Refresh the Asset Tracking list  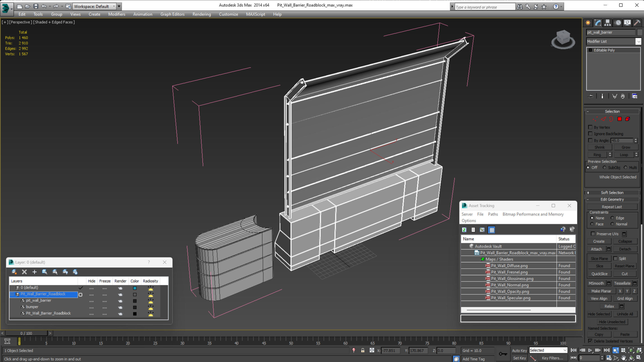[464, 230]
